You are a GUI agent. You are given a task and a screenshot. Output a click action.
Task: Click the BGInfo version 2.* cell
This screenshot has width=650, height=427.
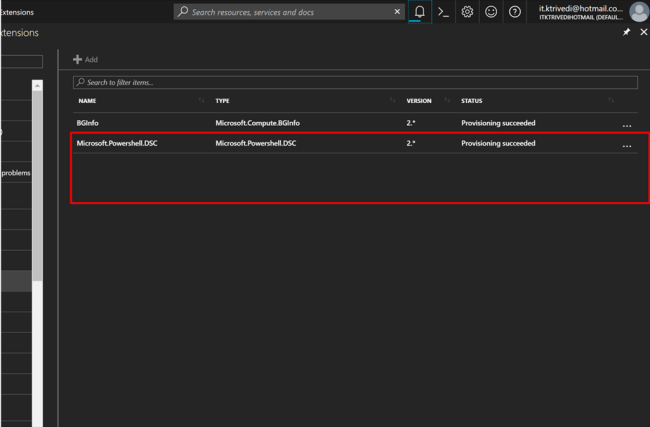coord(411,123)
